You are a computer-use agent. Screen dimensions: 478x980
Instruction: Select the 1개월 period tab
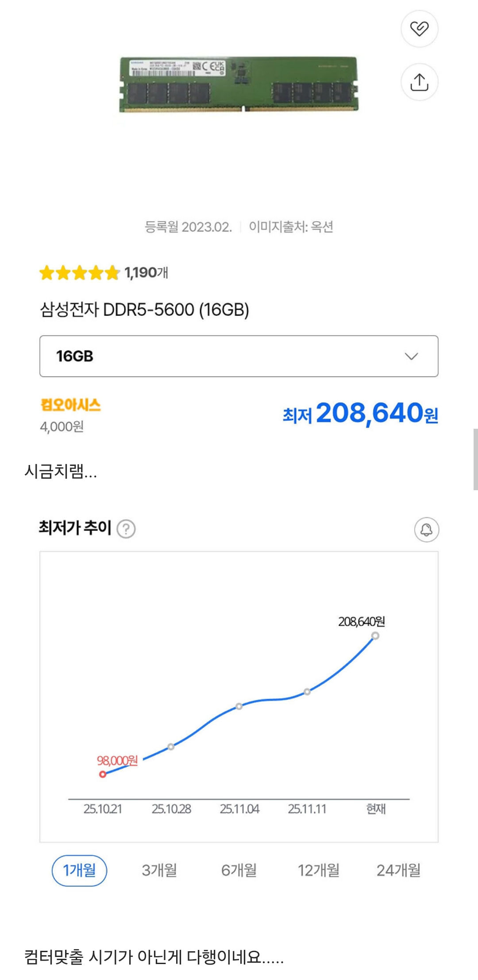(80, 870)
